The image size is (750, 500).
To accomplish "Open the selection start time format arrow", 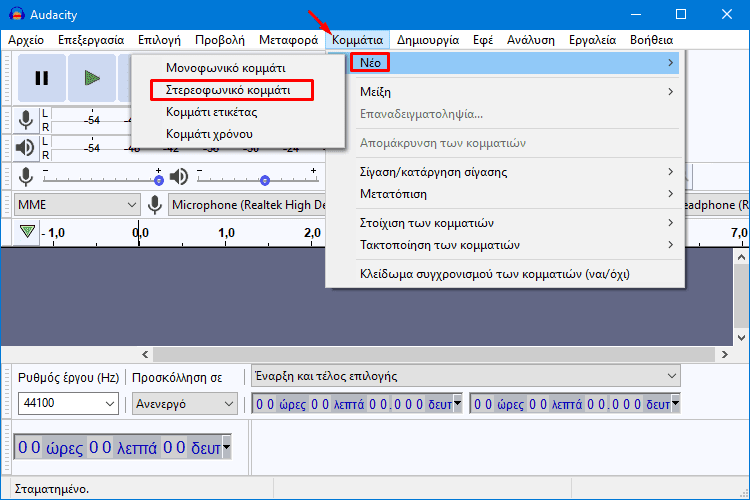I will coord(458,403).
